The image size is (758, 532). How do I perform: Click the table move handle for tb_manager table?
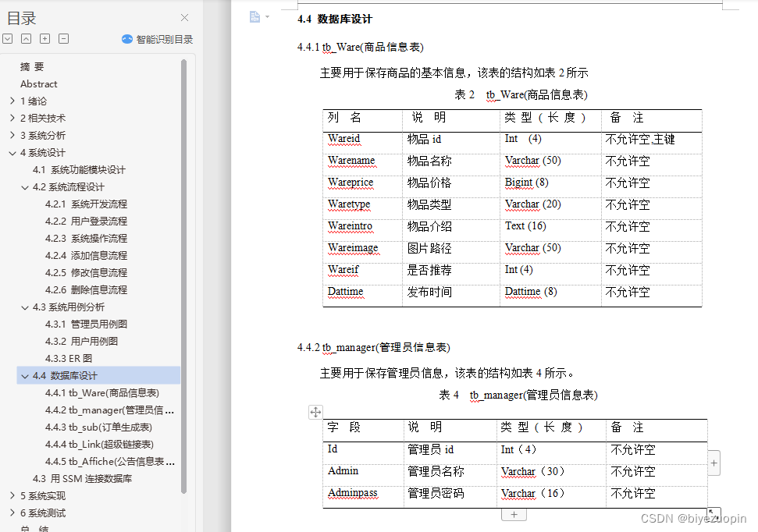coord(315,412)
